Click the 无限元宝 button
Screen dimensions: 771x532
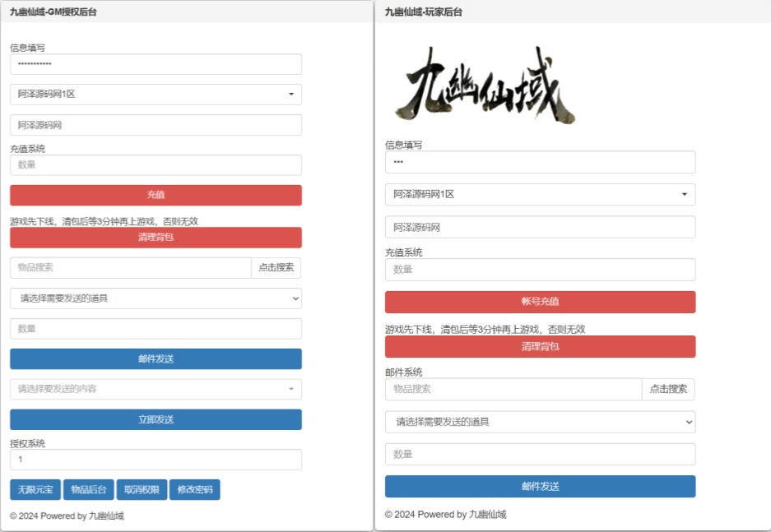click(35, 490)
